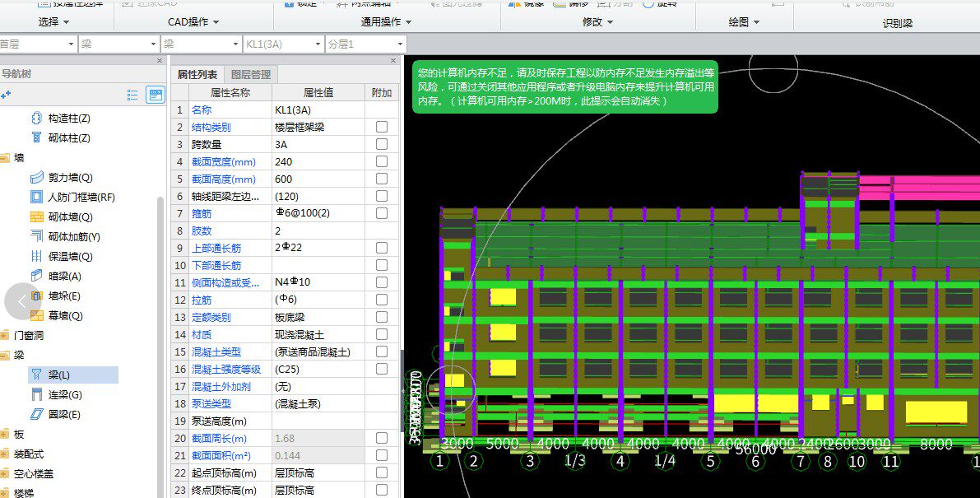Screen dimensions: 980x498
Task: Switch navigation tree to list view icon
Action: (132, 95)
